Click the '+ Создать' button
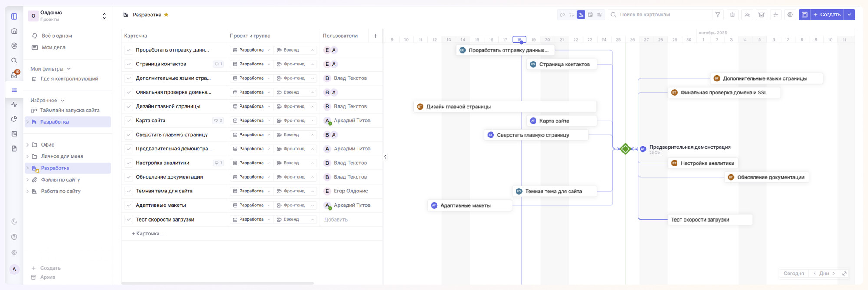 [827, 15]
